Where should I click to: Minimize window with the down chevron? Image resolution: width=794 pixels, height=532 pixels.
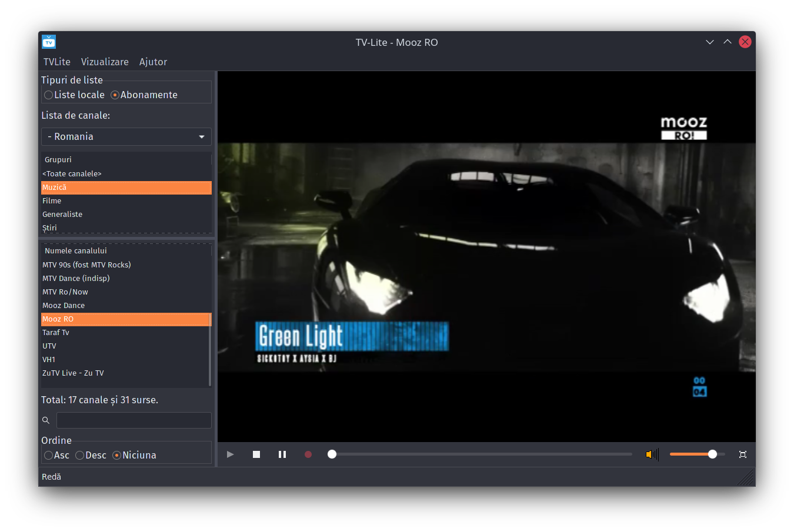(710, 42)
